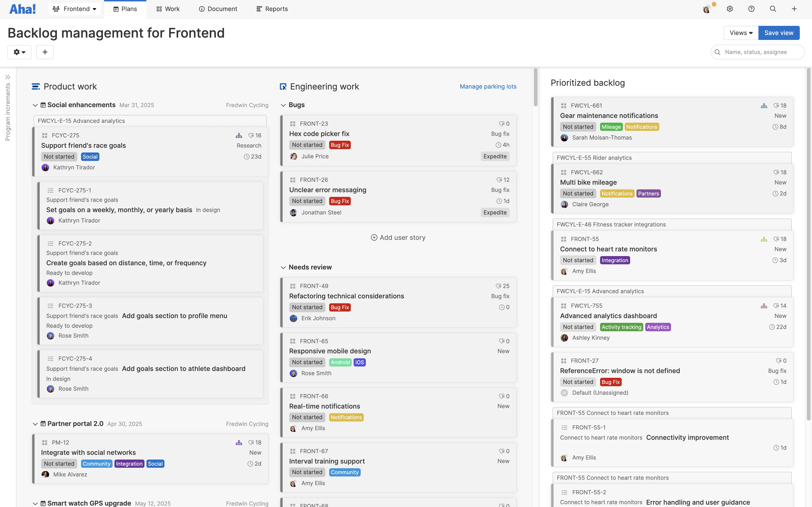
Task: Click the Product work panel icon
Action: 35,86
